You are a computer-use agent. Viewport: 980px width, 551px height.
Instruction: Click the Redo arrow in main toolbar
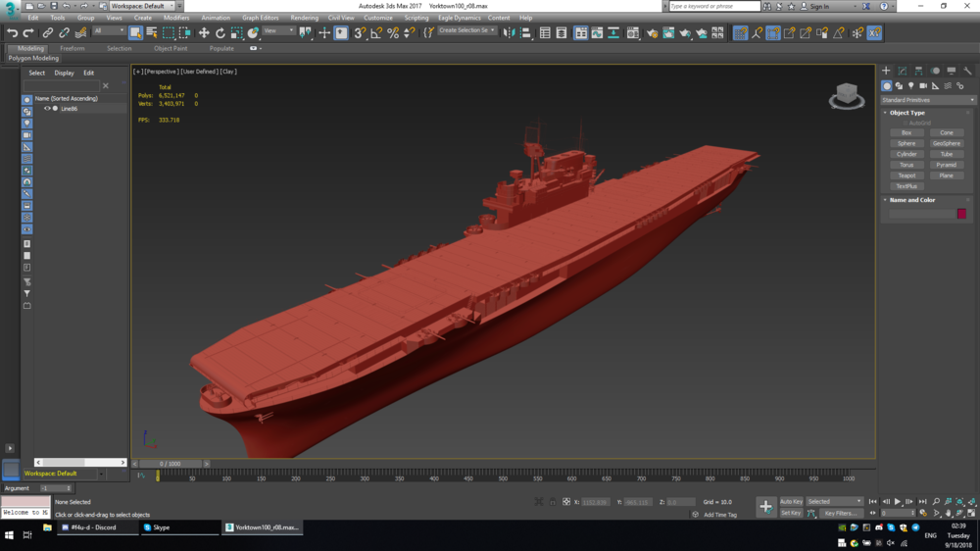tap(28, 33)
